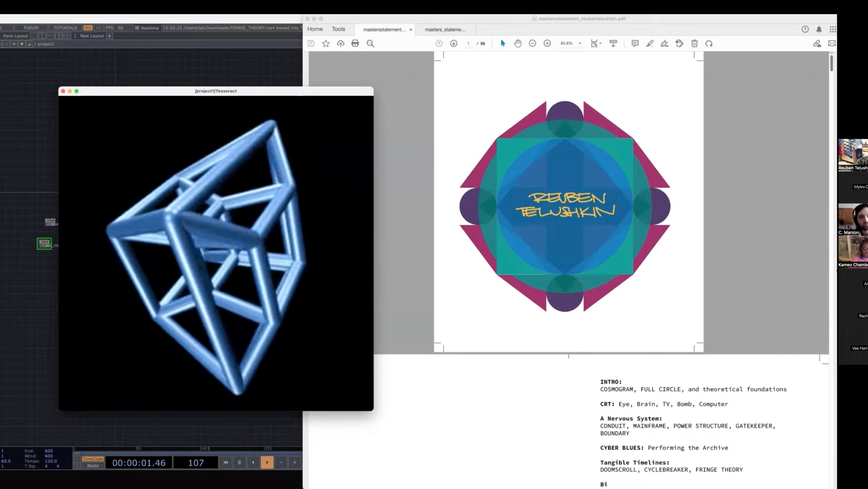Open the TUTORIALS button
The width and height of the screenshot is (868, 489).
pos(65,28)
